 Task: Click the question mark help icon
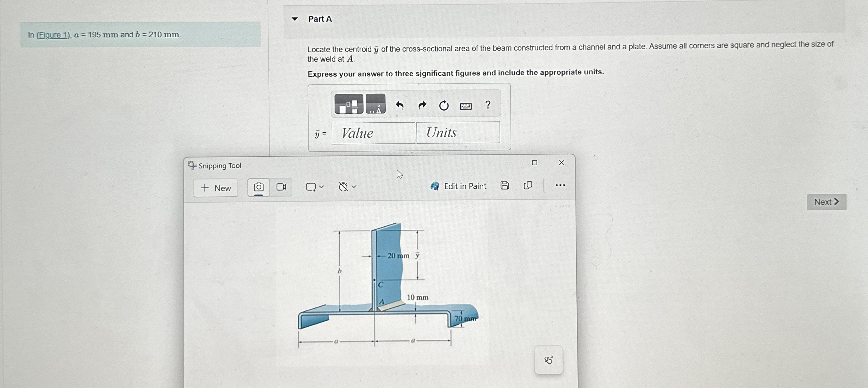(x=488, y=105)
